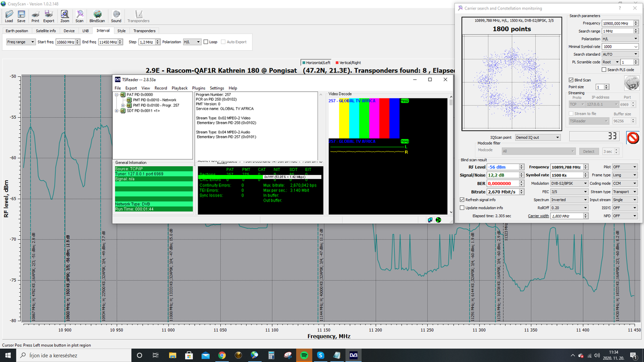
Task: Enable Search PLS code checkbox
Action: tap(604, 70)
